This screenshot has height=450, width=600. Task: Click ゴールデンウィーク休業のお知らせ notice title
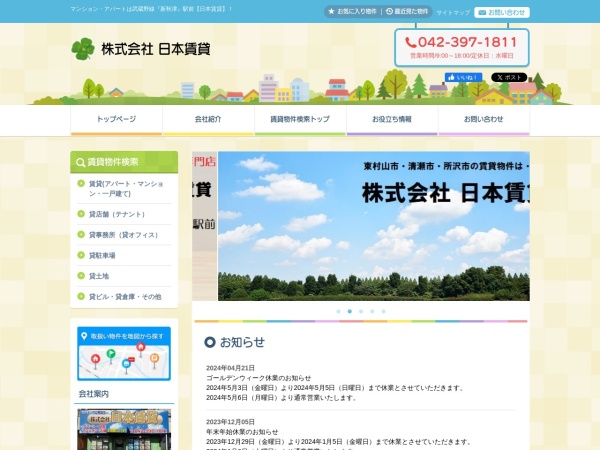[259, 378]
